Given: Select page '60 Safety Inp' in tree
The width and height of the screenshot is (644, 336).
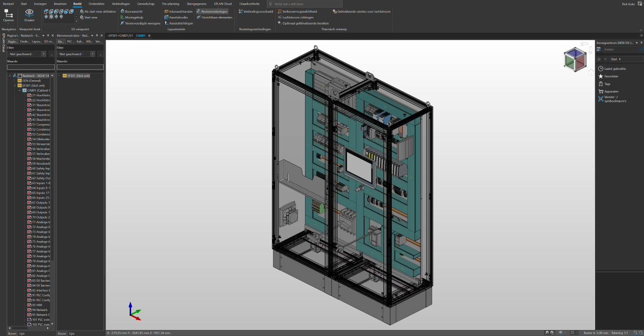Looking at the screenshot, I should [39, 168].
